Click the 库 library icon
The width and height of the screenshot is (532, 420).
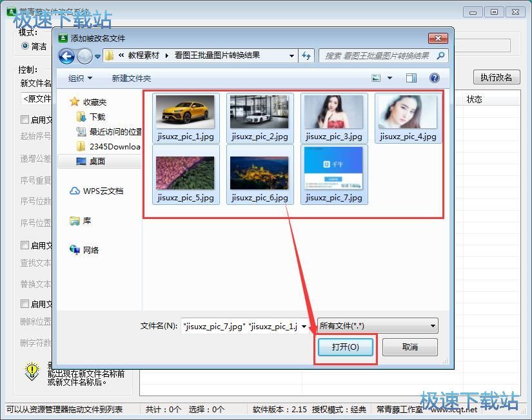[x=75, y=221]
